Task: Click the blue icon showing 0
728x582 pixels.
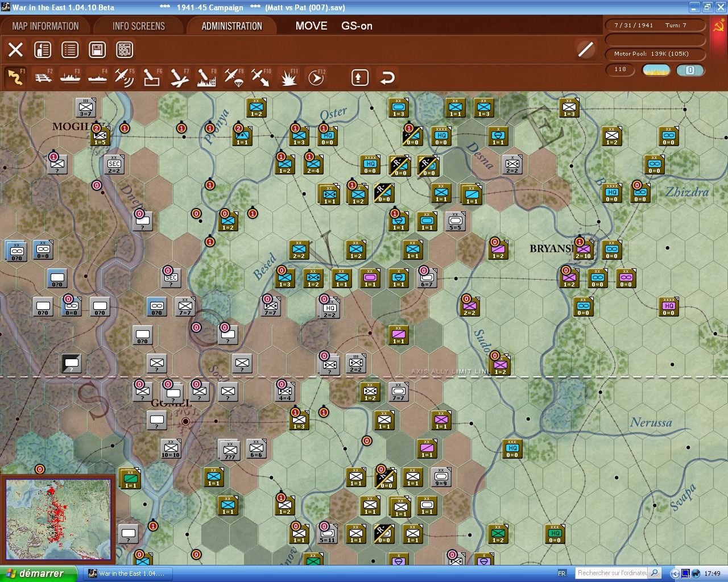Action: (690, 70)
